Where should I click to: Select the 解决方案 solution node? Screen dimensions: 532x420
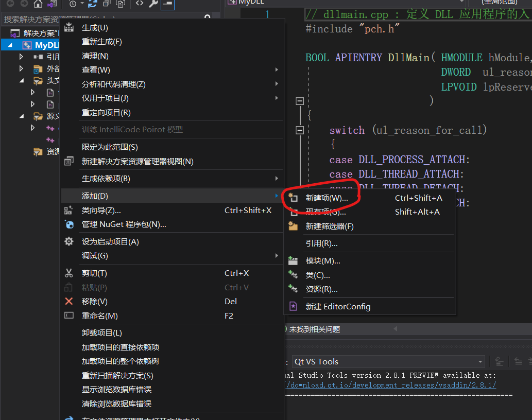(x=34, y=33)
